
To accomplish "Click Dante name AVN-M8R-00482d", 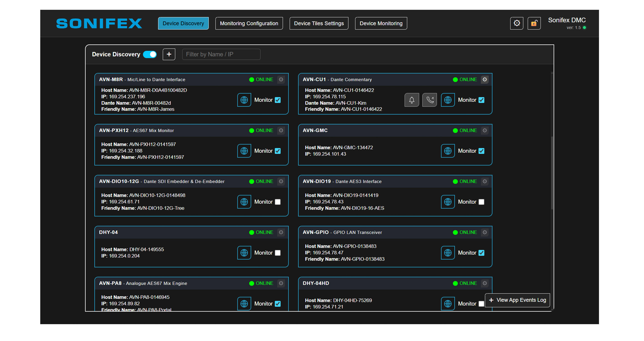I will (151, 103).
